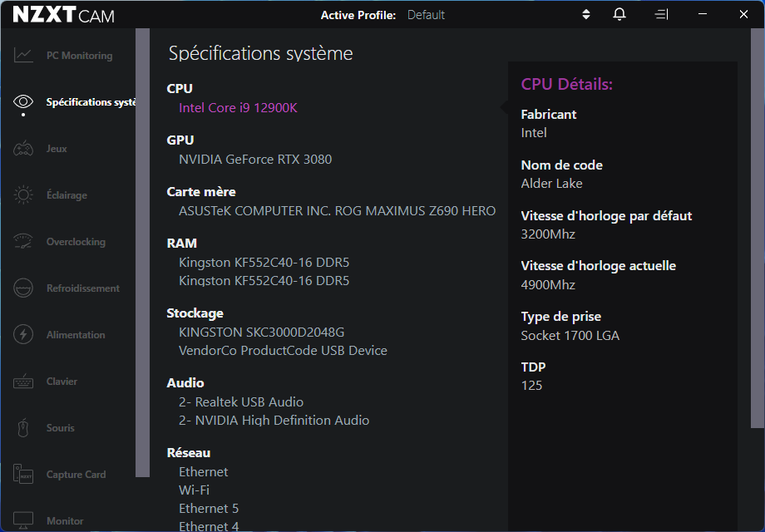Viewport: 765px width, 532px height.
Task: Click Socket 1700 LGA value
Action: click(x=570, y=336)
